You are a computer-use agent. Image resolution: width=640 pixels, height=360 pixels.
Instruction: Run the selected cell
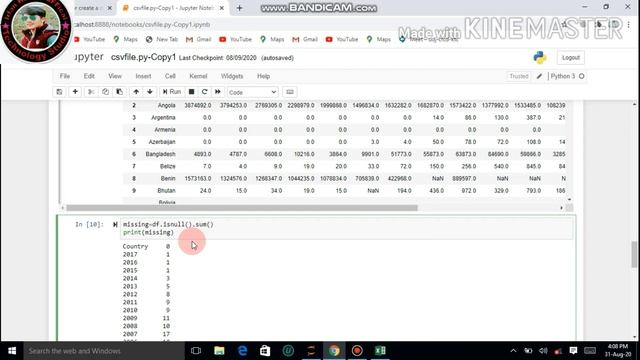[x=171, y=92]
